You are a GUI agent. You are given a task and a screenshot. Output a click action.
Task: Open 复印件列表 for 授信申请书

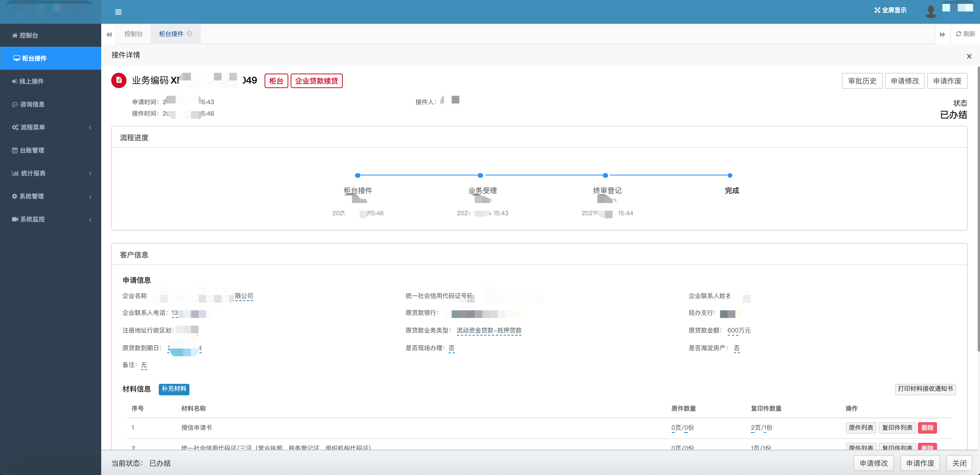click(x=897, y=428)
